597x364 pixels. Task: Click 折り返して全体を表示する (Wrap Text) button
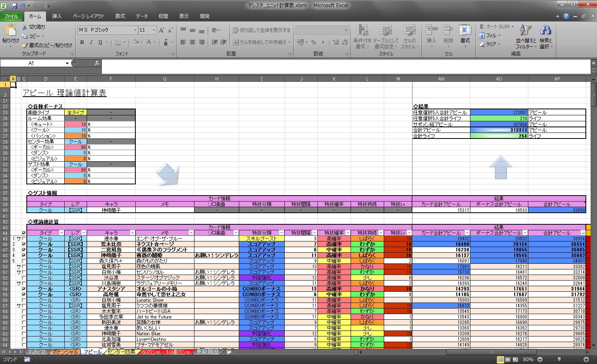click(262, 30)
